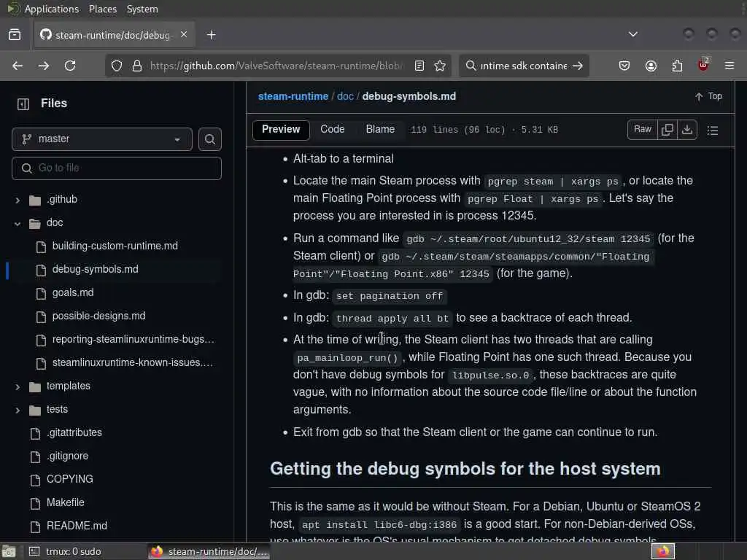747x560 pixels.
Task: Open the uBlock Origin extension icon
Action: tap(703, 65)
